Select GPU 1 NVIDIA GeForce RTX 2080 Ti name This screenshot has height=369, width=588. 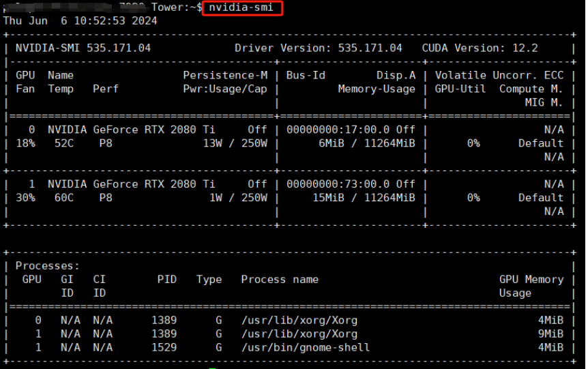(131, 184)
